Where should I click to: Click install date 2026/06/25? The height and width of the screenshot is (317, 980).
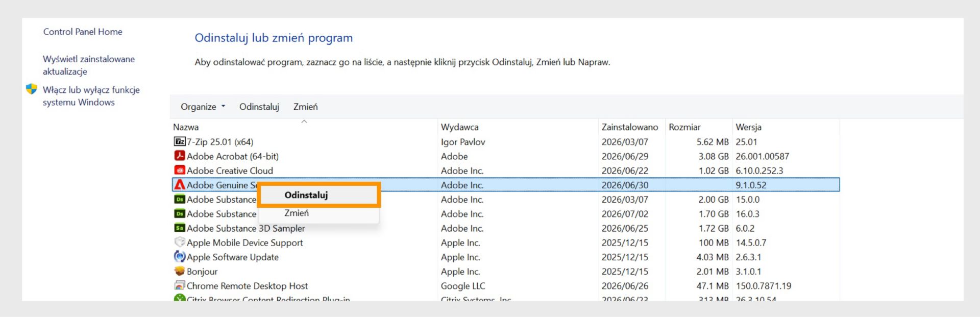[625, 228]
